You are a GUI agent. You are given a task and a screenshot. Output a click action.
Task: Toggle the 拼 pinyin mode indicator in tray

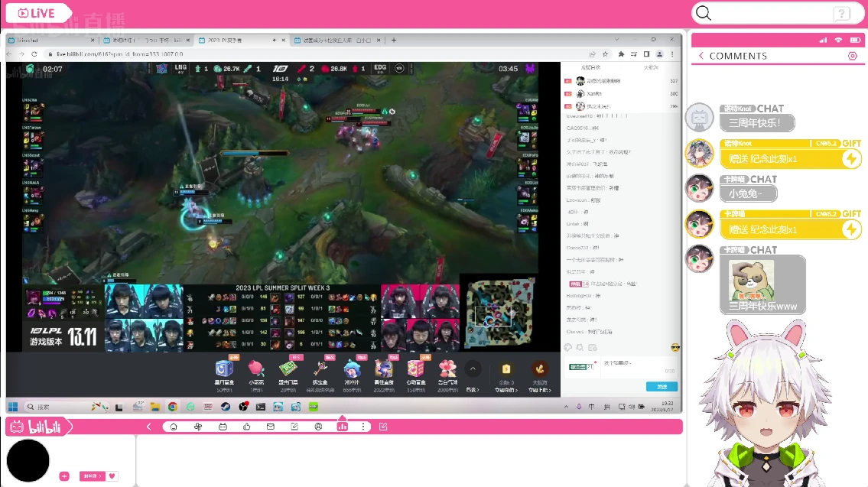pyautogui.click(x=606, y=407)
